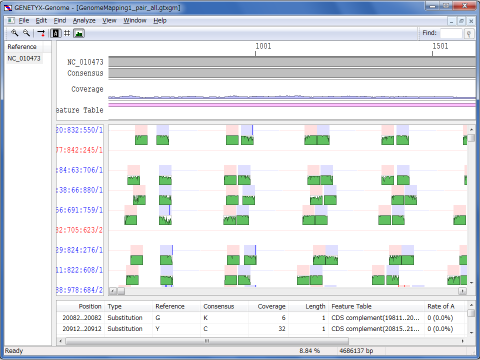Click inside the Find input field
Viewport: 480px width, 360px height.
coord(451,33)
